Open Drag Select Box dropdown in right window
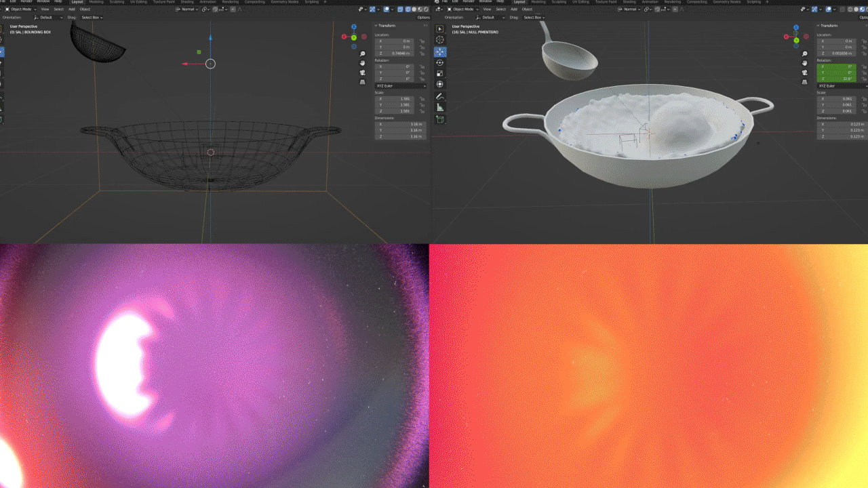This screenshot has width=868, height=488. (534, 18)
